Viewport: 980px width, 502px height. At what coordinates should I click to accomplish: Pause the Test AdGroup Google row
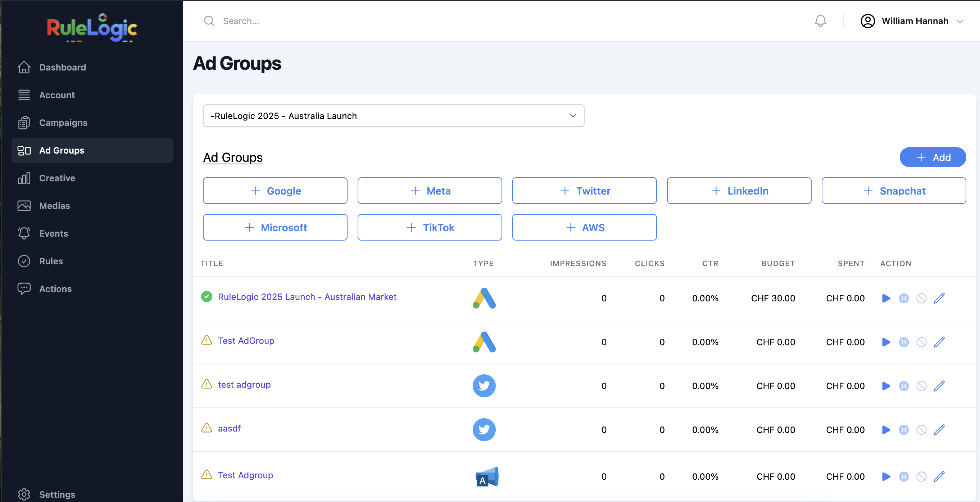(904, 342)
